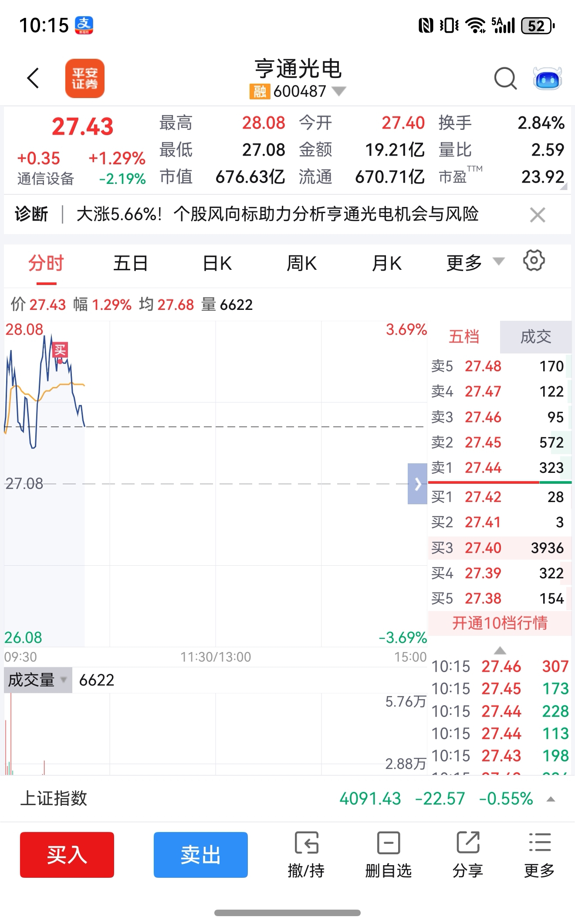Tap the Alipay icon in status bar
Image resolution: width=575 pixels, height=924 pixels.
(84, 25)
